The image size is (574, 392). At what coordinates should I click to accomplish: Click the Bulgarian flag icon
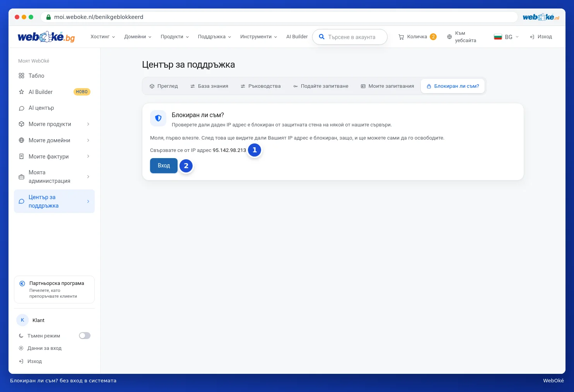[x=498, y=37]
